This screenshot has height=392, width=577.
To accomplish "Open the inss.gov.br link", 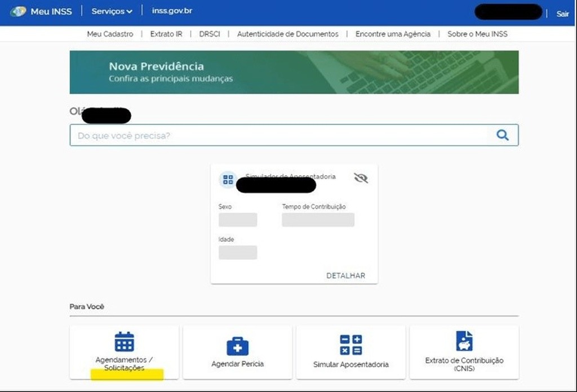I will click(172, 11).
